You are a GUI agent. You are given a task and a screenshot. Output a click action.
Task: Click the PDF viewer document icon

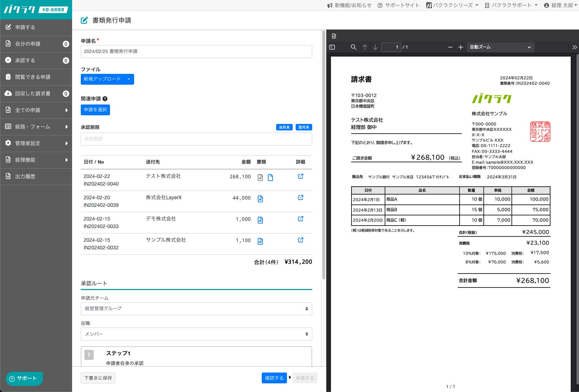[334, 36]
